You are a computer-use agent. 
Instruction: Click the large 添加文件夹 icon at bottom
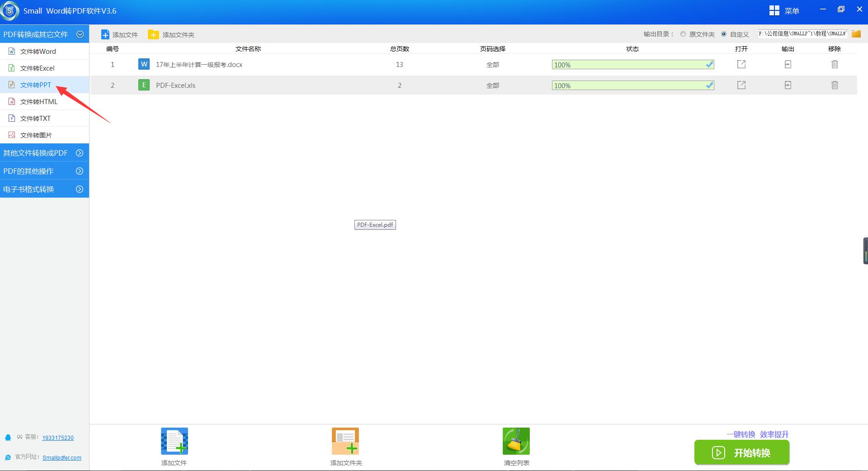345,441
